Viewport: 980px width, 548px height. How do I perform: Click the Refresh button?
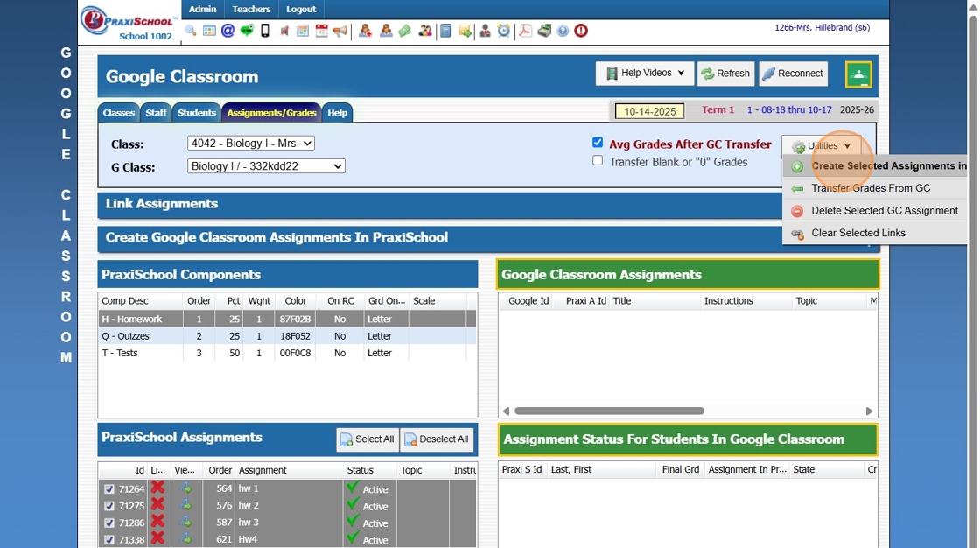click(x=725, y=74)
